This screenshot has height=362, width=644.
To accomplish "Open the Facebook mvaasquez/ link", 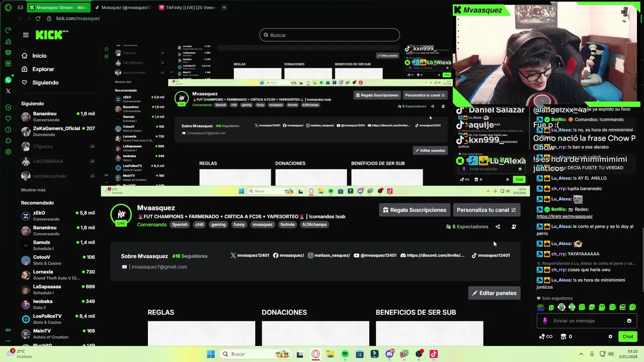I will [288, 255].
